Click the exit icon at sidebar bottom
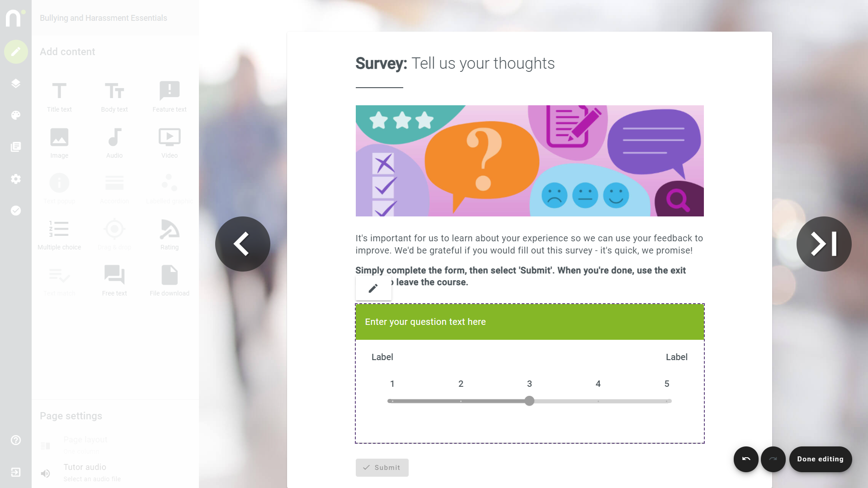868x488 pixels. tap(16, 472)
